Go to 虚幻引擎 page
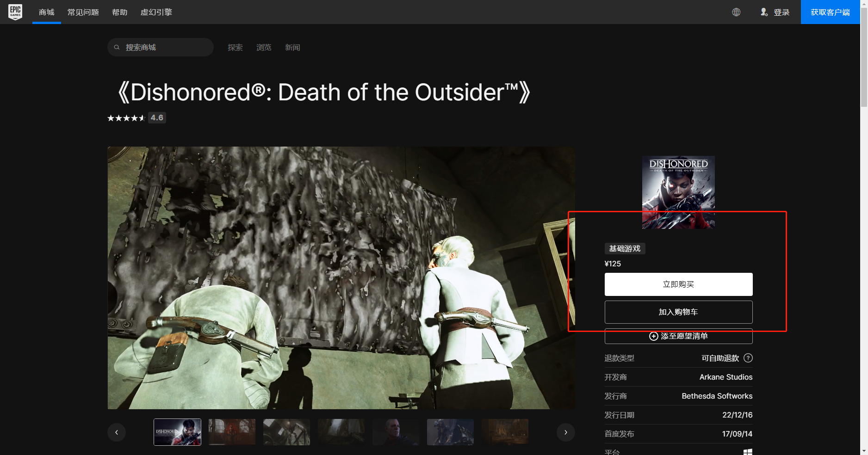868x455 pixels. 156,12
